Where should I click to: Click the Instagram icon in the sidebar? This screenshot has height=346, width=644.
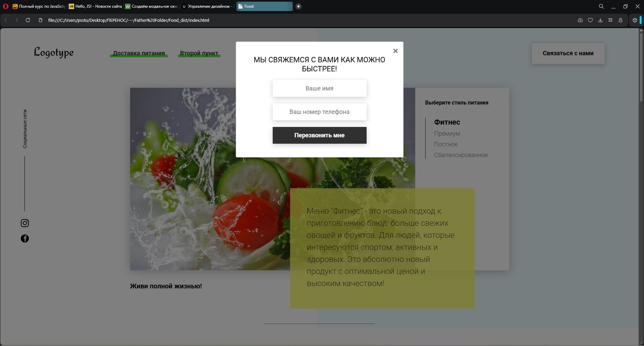(25, 223)
